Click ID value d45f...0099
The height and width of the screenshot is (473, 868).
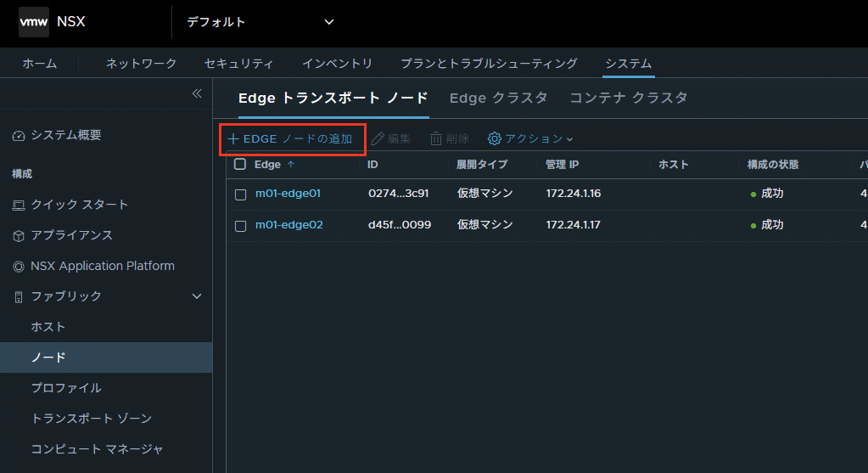[400, 225]
